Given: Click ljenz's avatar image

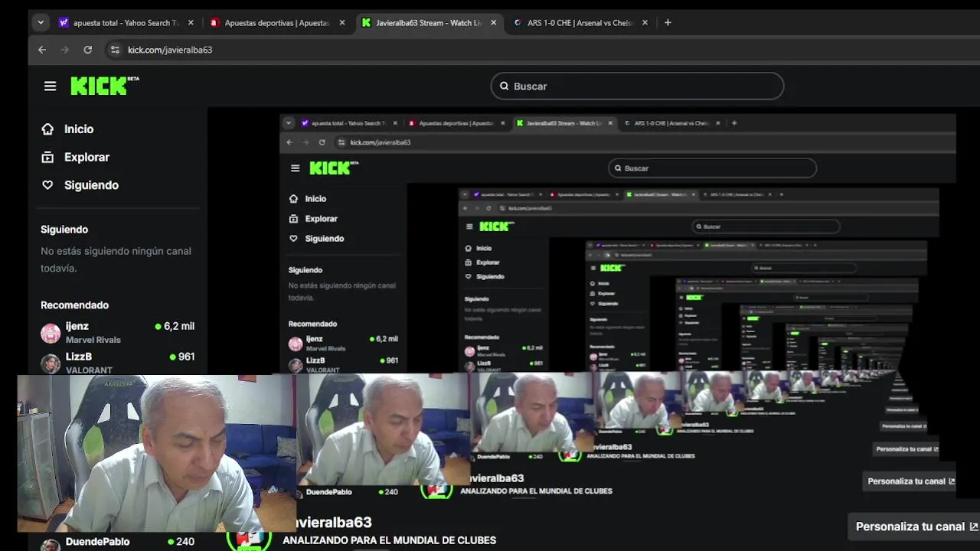Looking at the screenshot, I should coord(51,333).
